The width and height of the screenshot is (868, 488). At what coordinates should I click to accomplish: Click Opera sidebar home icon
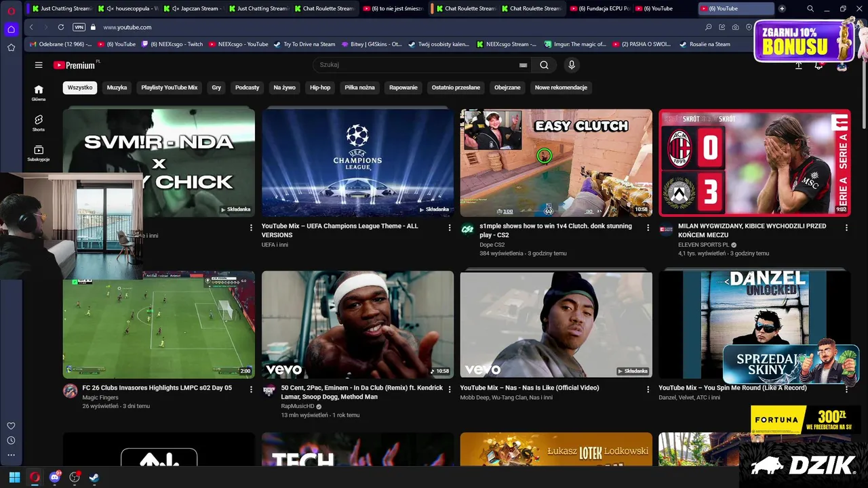tap(11, 29)
